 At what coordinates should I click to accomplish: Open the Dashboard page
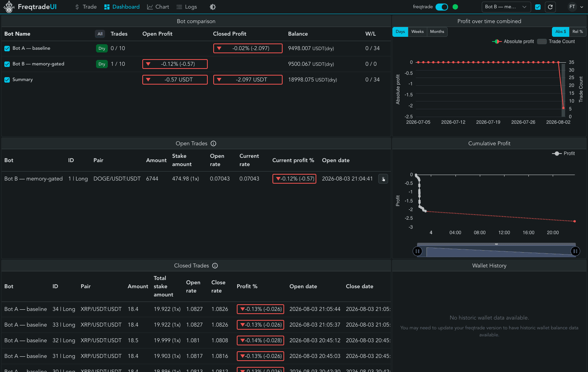tap(122, 7)
